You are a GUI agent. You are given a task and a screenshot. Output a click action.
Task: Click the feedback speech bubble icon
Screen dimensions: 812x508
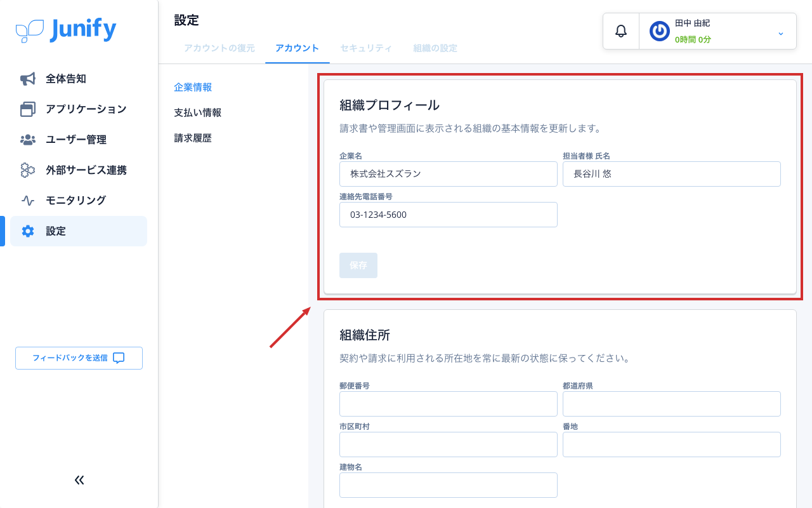pos(119,358)
